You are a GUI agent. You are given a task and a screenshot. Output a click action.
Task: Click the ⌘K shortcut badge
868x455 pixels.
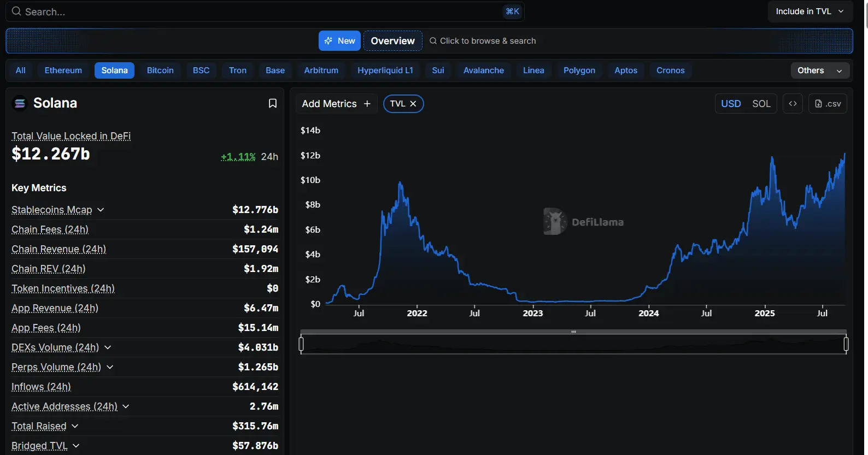[512, 11]
